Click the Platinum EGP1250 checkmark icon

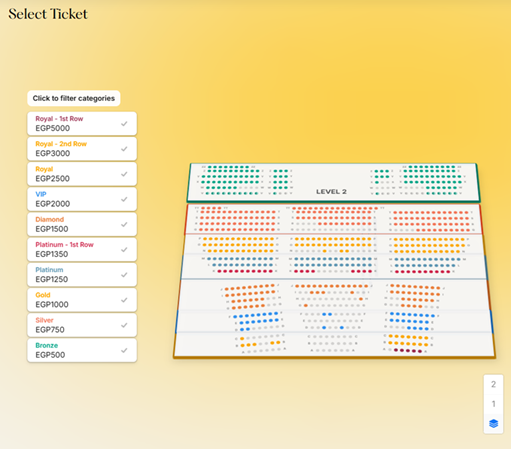[124, 275]
